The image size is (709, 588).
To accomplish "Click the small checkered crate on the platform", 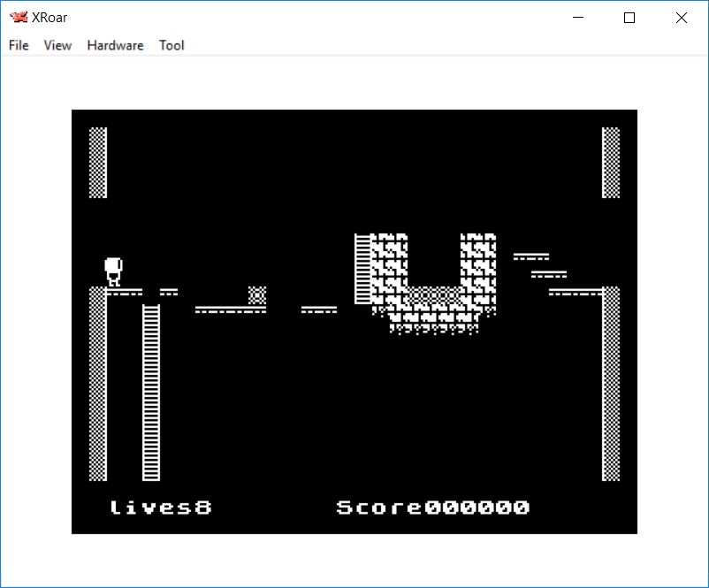I will coord(257,295).
